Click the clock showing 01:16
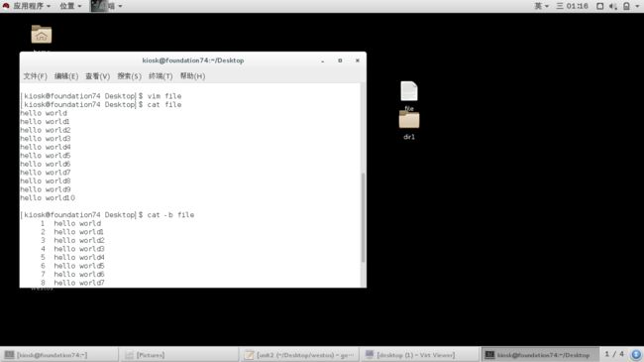The width and height of the screenshot is (644, 362). pyautogui.click(x=572, y=6)
